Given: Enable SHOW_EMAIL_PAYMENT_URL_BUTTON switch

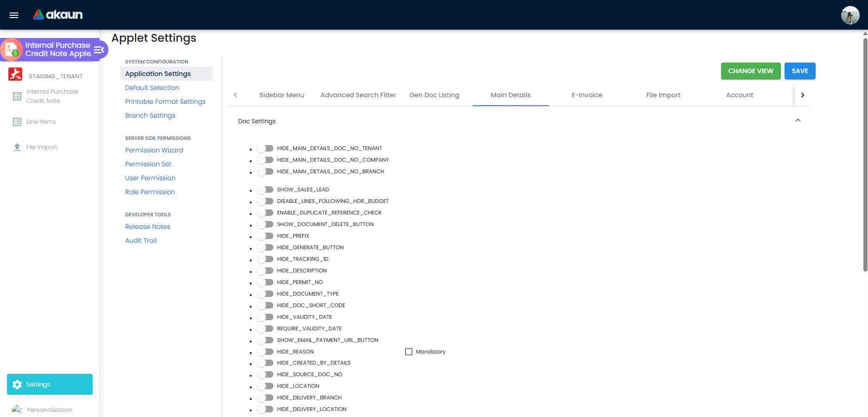Looking at the screenshot, I should tap(266, 340).
